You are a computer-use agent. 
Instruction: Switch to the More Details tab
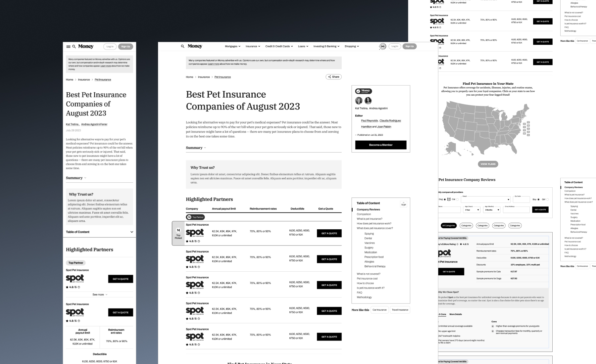(x=456, y=314)
